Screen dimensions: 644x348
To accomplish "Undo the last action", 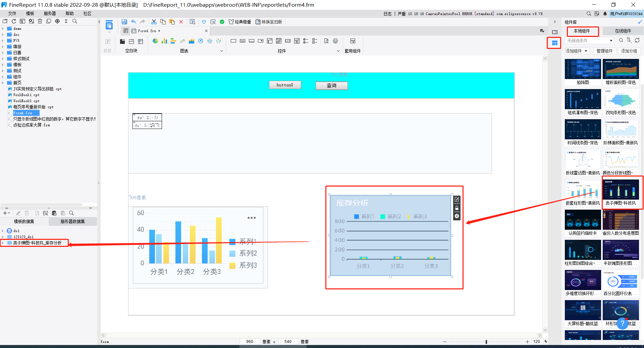I will tap(133, 22).
